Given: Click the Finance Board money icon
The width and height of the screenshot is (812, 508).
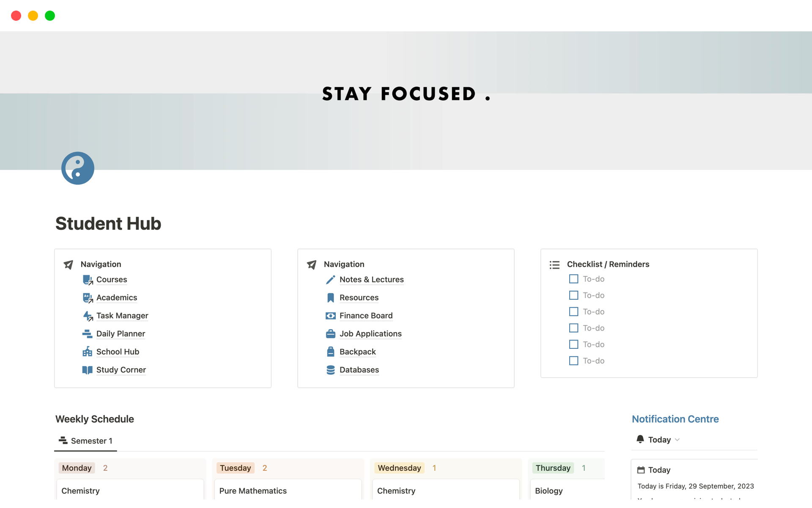Looking at the screenshot, I should (x=331, y=316).
